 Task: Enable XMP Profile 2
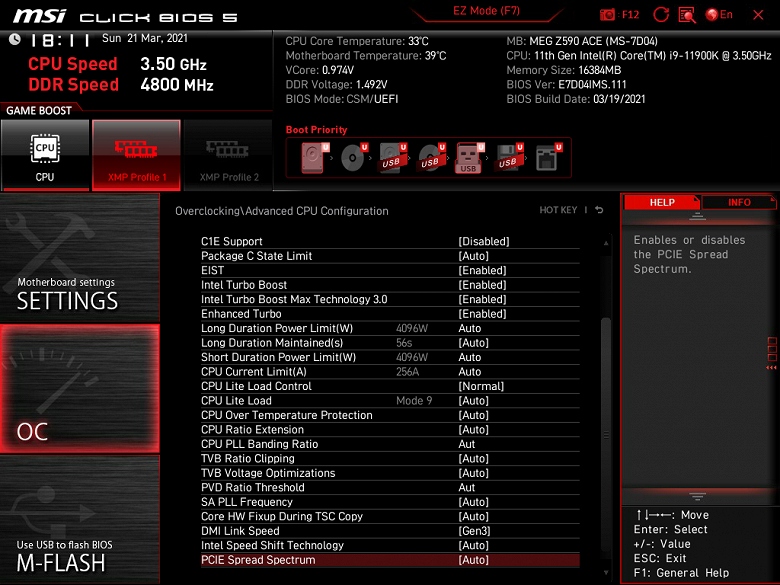pyautogui.click(x=228, y=155)
